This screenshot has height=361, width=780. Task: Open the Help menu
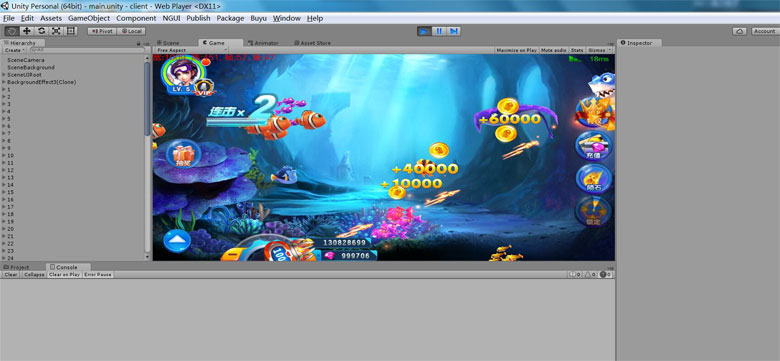[315, 18]
